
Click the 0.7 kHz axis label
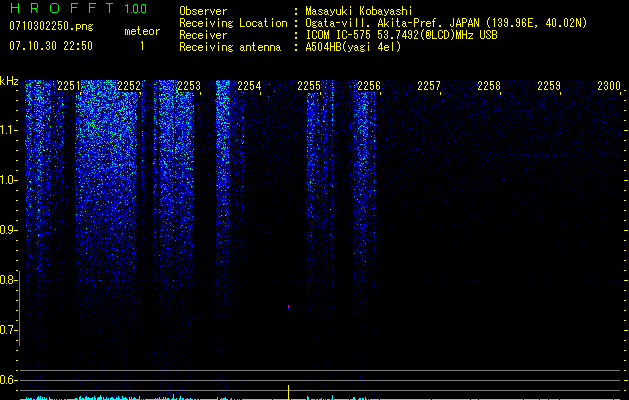coord(8,330)
